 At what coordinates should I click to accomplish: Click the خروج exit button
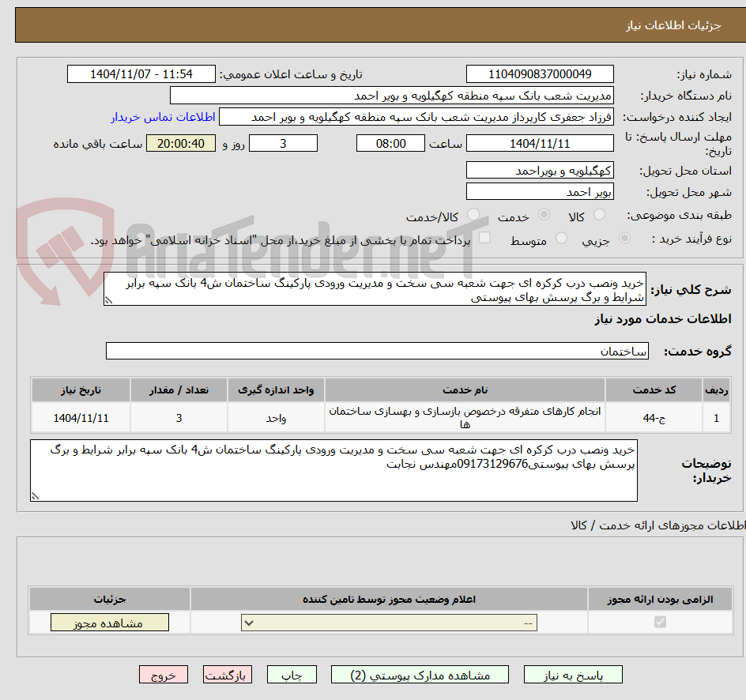(x=163, y=674)
